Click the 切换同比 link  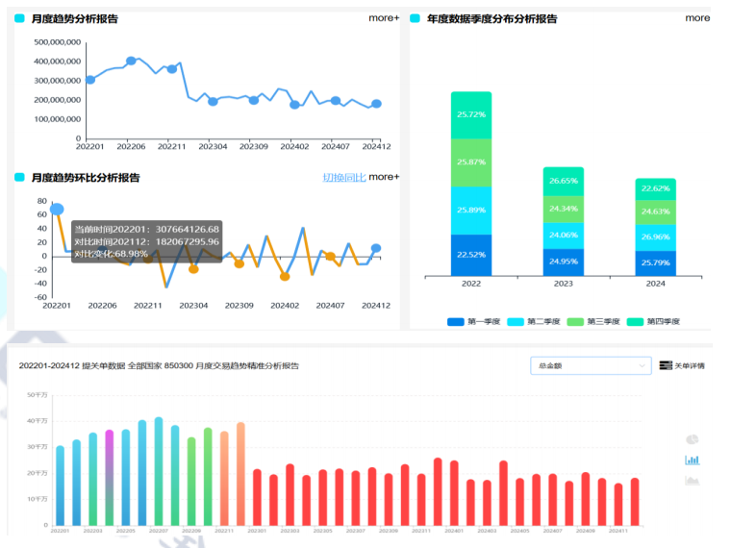(343, 177)
